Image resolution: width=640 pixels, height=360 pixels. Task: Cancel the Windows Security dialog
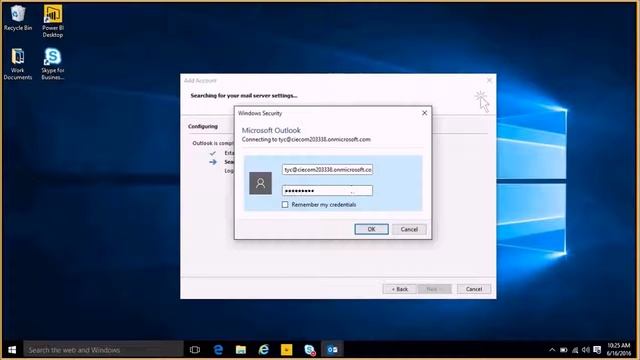(x=409, y=229)
